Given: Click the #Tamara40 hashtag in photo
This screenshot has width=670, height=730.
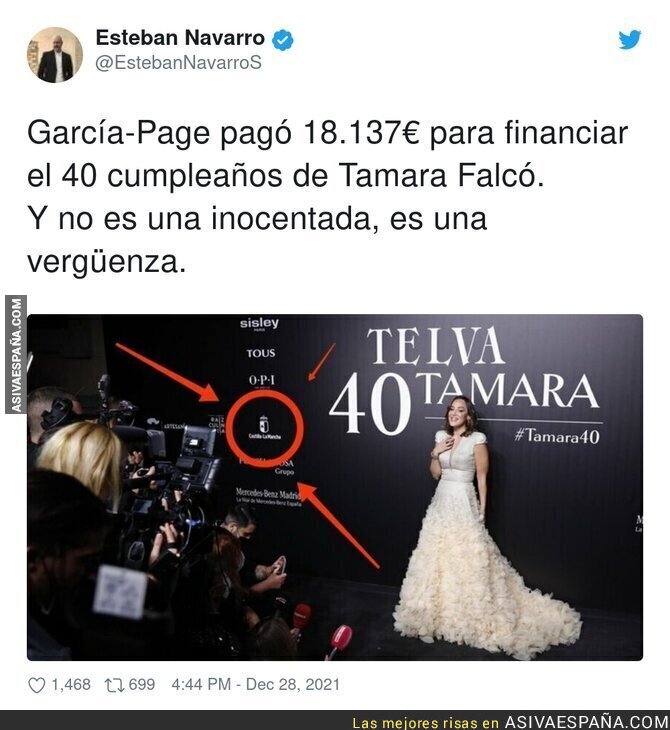Looking at the screenshot, I should 557,436.
